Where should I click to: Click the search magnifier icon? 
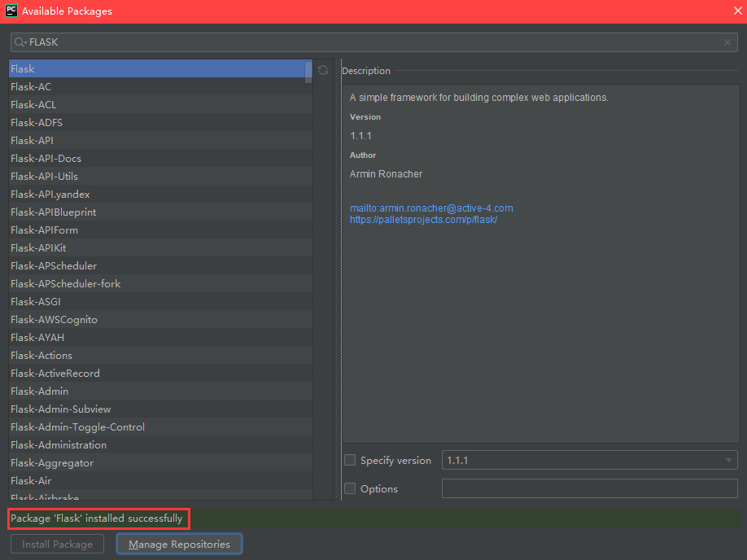coord(20,42)
